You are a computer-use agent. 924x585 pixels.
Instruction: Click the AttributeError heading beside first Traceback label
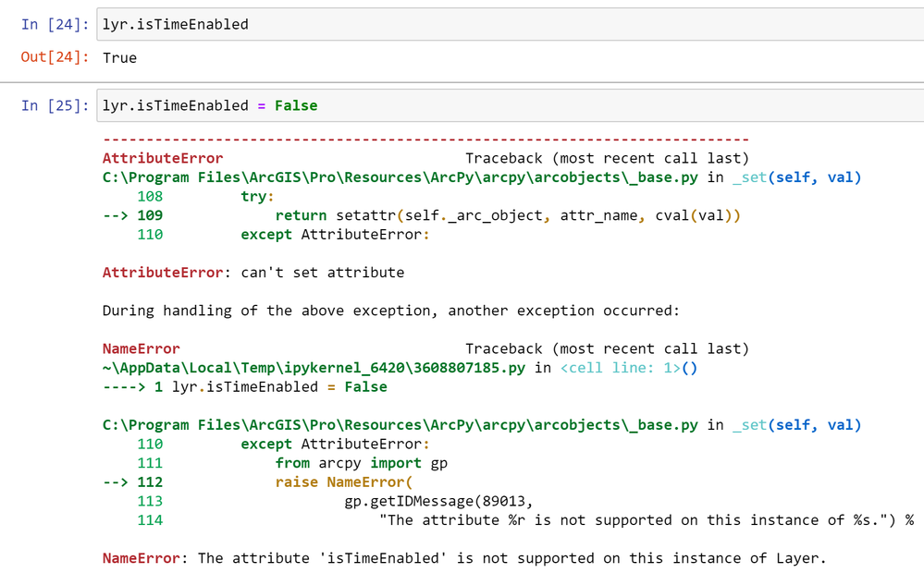[163, 158]
